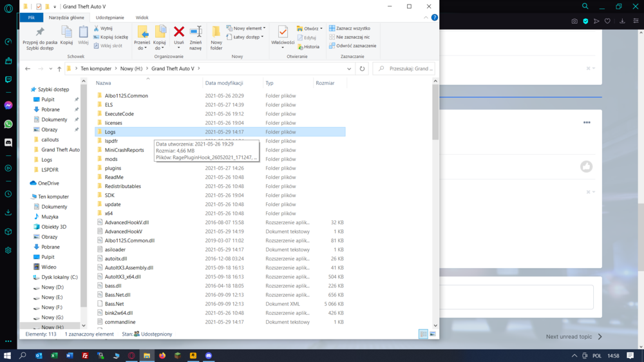Select Dysk lokalny (C:) in tree
Screen dimensions: 644x362
click(59, 277)
